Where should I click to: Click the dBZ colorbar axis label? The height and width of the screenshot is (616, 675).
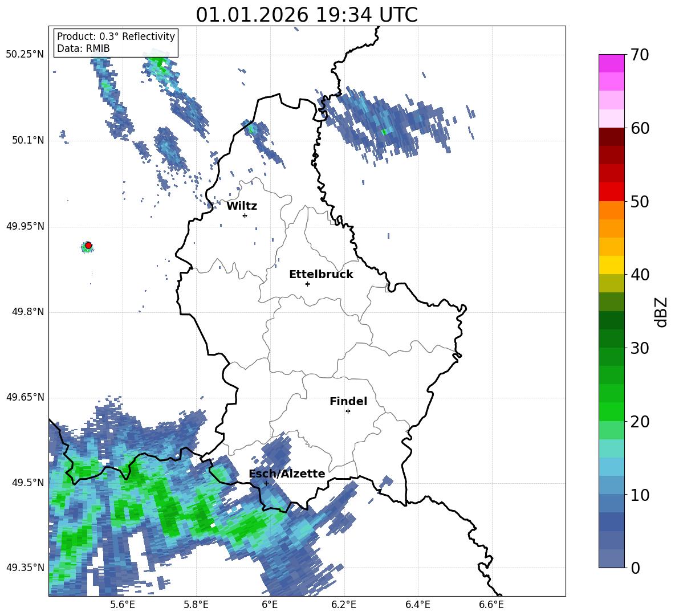tap(661, 312)
